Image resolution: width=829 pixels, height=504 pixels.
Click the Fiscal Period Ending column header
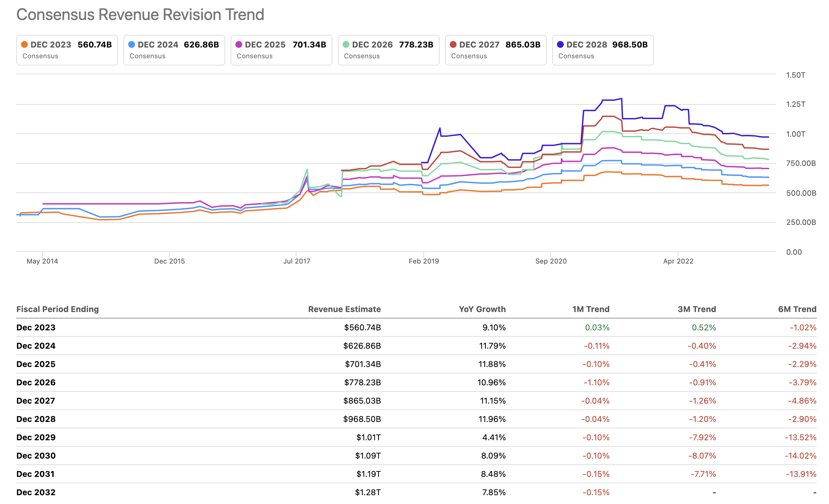58,309
